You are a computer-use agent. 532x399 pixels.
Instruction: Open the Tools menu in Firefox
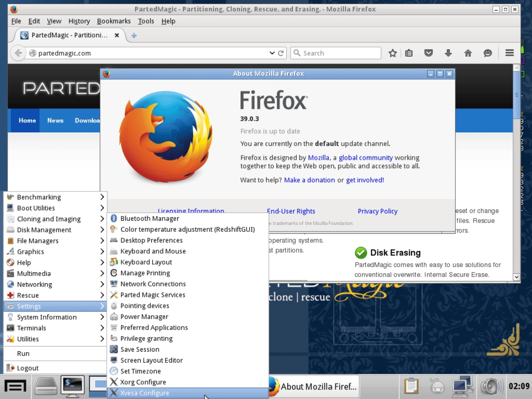pyautogui.click(x=146, y=21)
